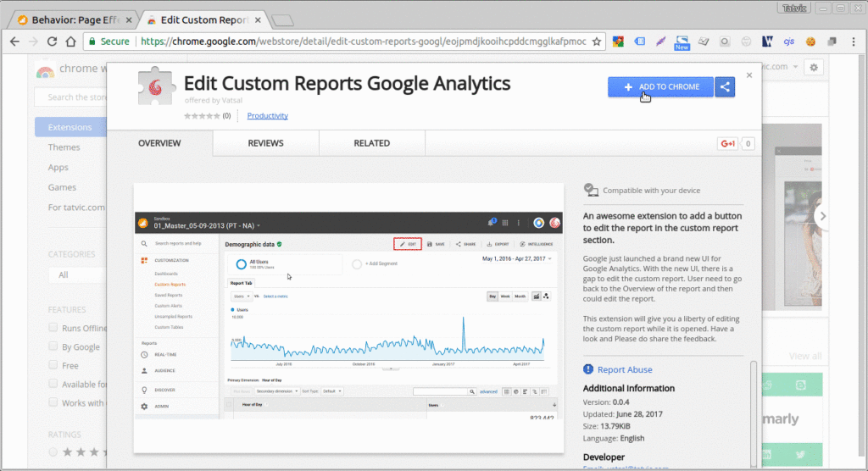The height and width of the screenshot is (471, 868).
Task: Click the 'cjs' extension icon
Action: pos(789,42)
